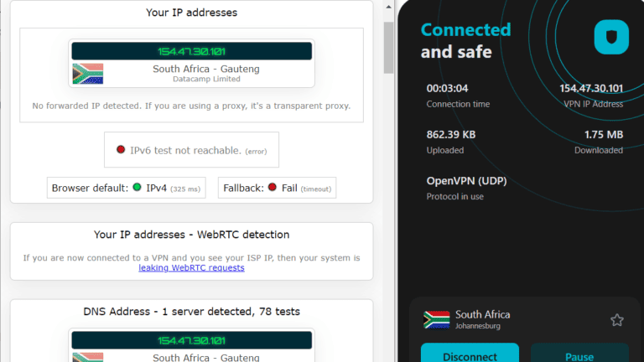Click the VPN shield logo icon
Image resolution: width=644 pixels, height=362 pixels.
coord(611,37)
